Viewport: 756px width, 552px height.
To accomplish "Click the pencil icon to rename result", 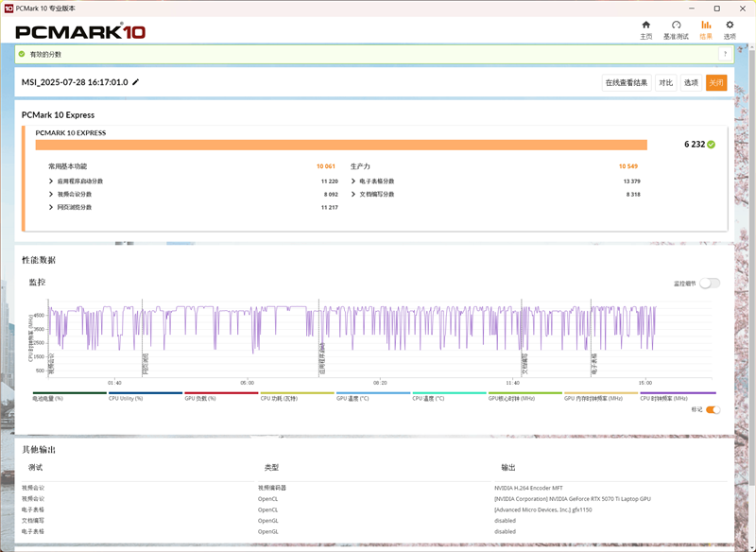I will click(x=136, y=82).
